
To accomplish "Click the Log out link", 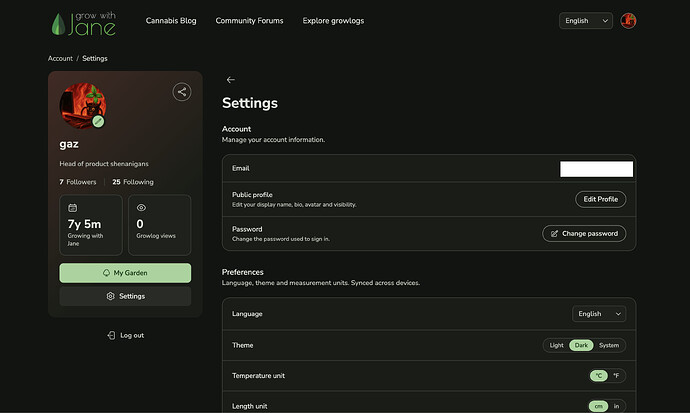I will [x=125, y=335].
